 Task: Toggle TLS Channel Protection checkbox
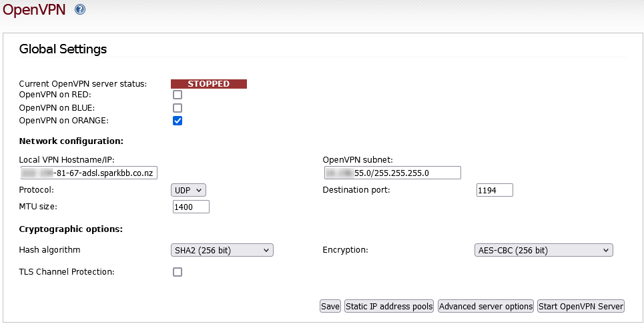click(178, 272)
